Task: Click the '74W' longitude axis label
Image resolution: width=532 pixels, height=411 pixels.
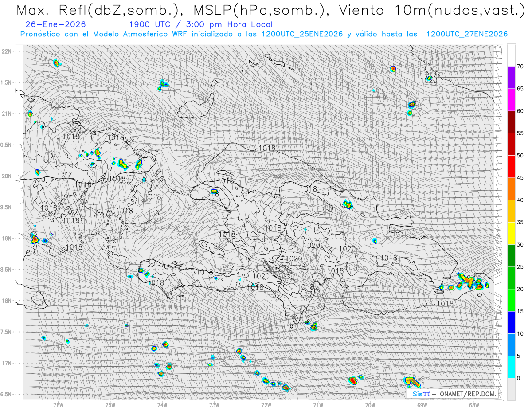Action: [x=162, y=404]
